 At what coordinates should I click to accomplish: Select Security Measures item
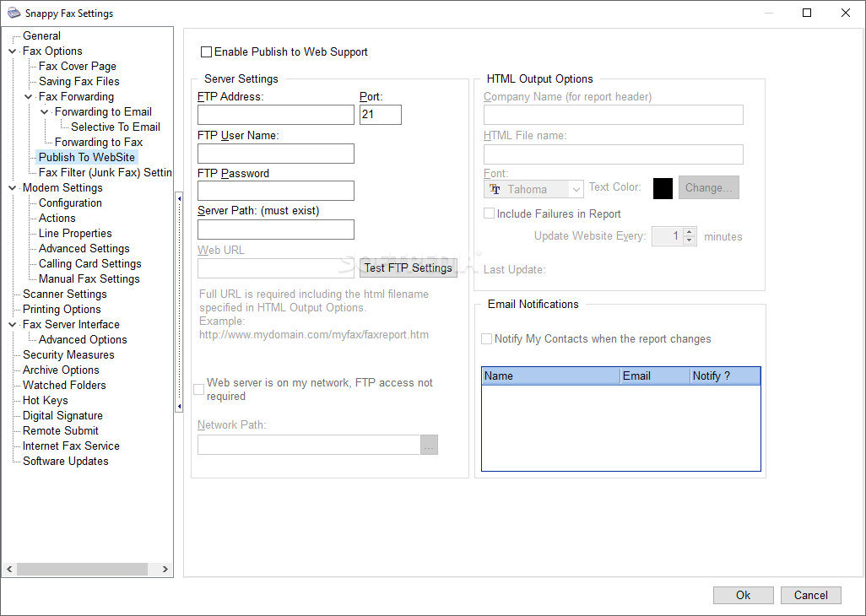68,355
